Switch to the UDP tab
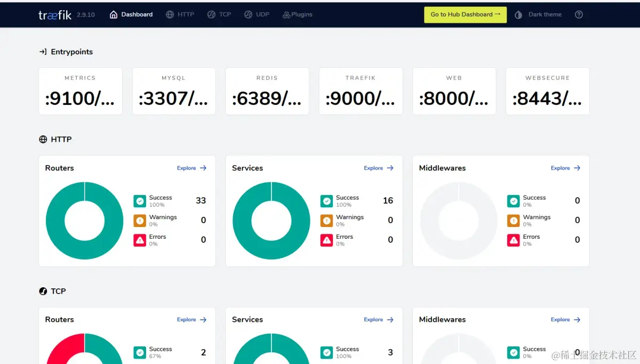This screenshot has width=640, height=364. (x=257, y=14)
